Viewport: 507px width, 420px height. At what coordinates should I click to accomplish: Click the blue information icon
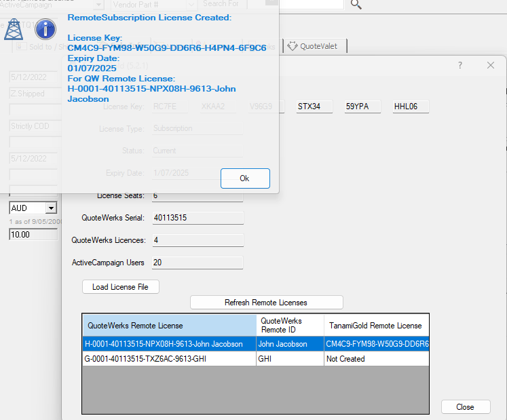click(45, 29)
